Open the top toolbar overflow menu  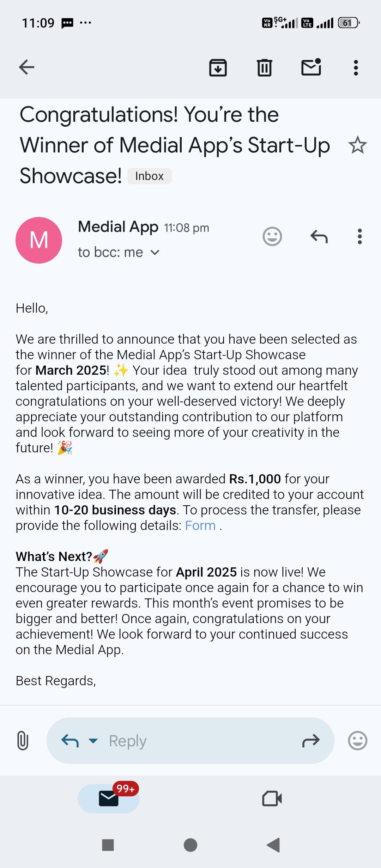click(x=356, y=67)
